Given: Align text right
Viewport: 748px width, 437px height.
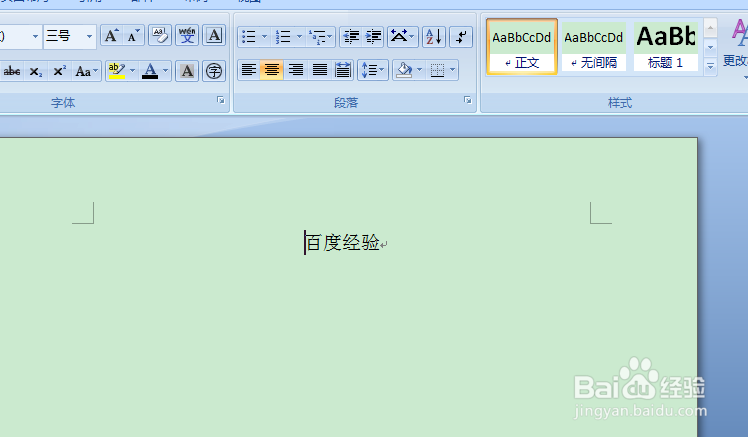Looking at the screenshot, I should click(x=296, y=71).
